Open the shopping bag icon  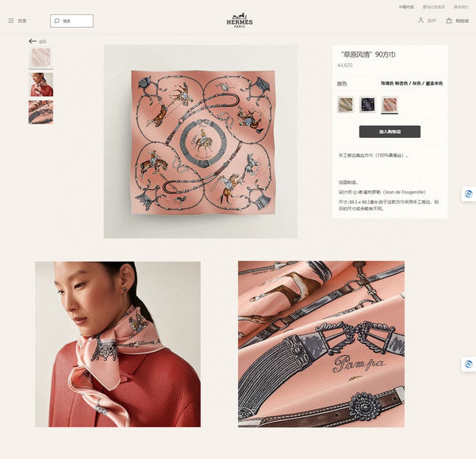(449, 21)
